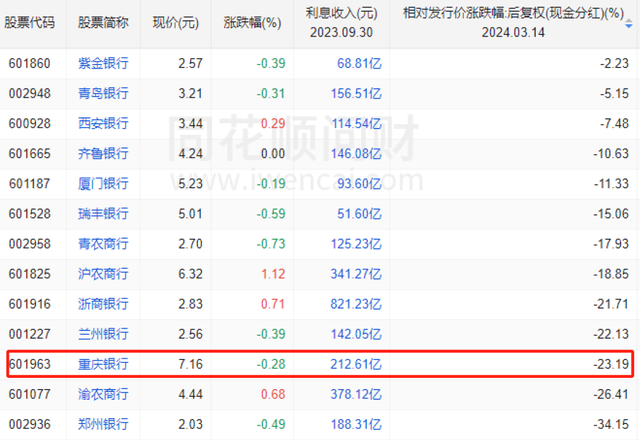Select stock code 601860
Viewport: 640px width, 440px height.
tap(29, 63)
